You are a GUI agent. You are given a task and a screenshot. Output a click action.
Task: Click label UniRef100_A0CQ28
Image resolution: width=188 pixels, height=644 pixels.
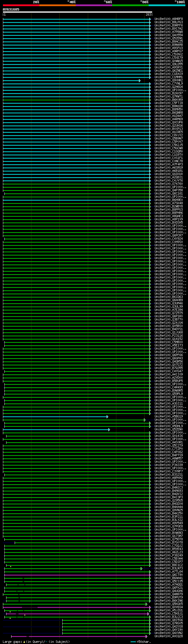169,636
